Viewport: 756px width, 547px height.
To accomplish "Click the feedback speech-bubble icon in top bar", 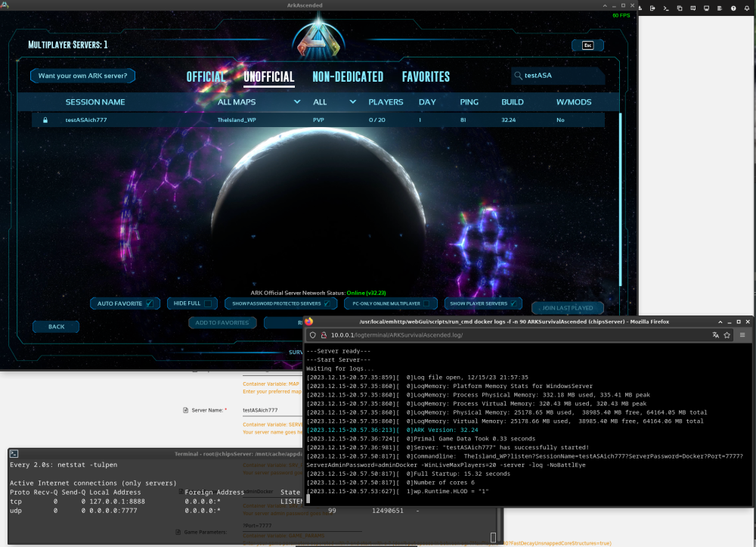I will pyautogui.click(x=692, y=8).
